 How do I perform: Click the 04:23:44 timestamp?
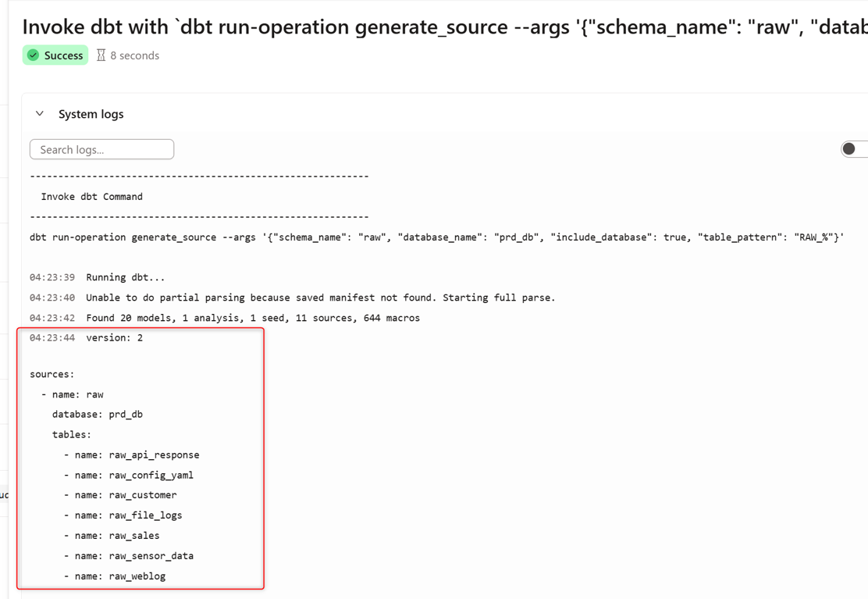(52, 337)
